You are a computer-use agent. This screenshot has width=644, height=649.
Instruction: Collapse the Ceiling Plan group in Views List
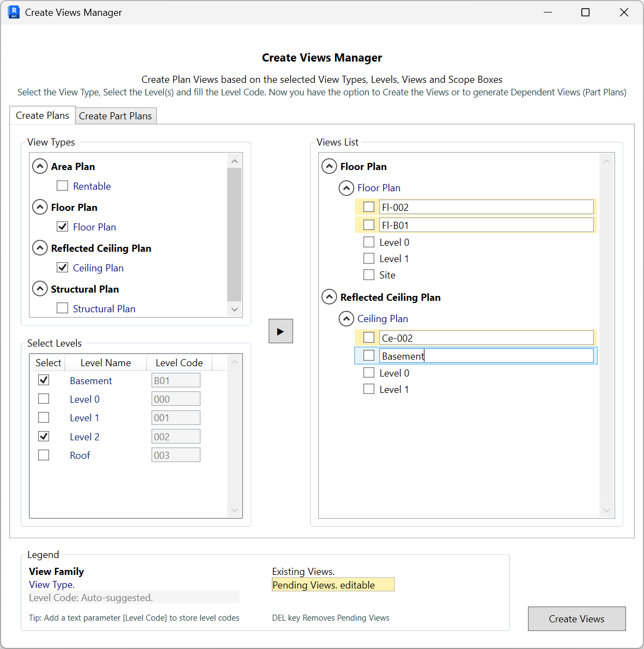tap(346, 318)
